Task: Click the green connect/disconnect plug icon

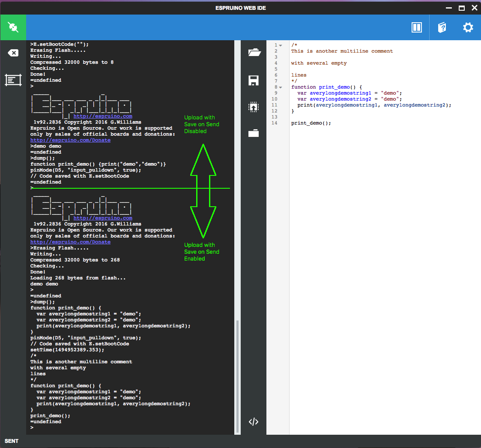Action: click(13, 27)
